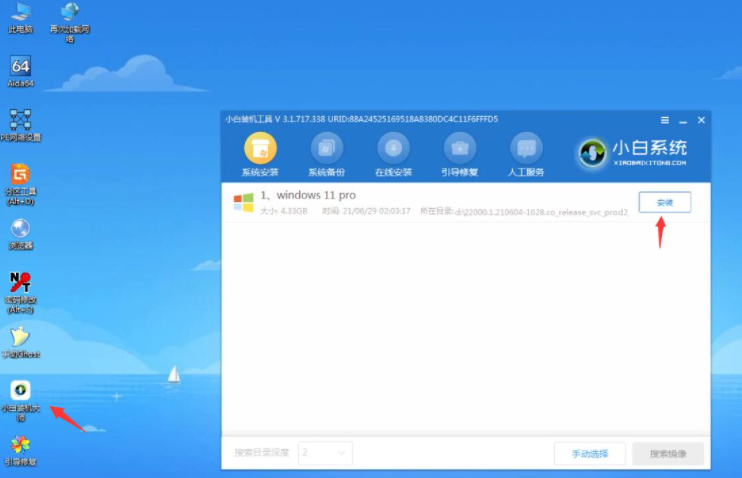Click the 手动选择 button
Screen dimensions: 742x478
point(590,454)
